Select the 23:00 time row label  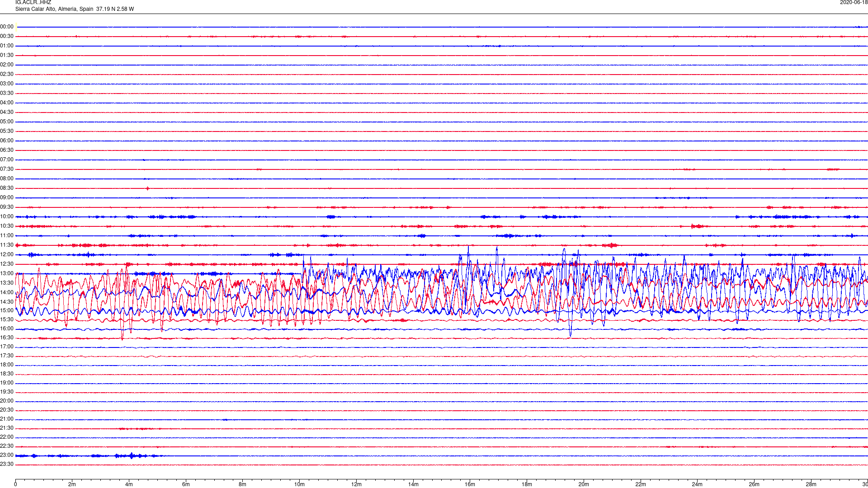tap(7, 455)
